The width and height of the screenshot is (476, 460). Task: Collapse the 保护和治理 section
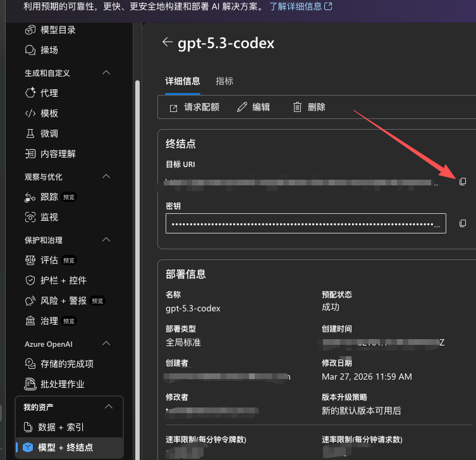point(106,240)
